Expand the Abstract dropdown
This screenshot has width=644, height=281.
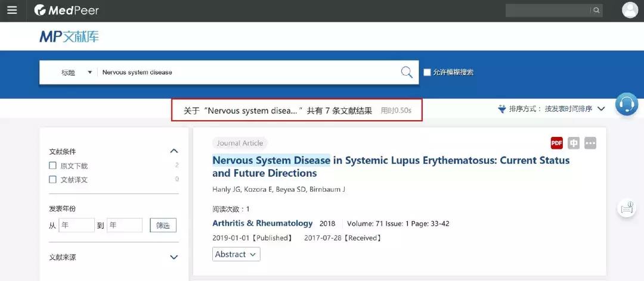(x=236, y=254)
